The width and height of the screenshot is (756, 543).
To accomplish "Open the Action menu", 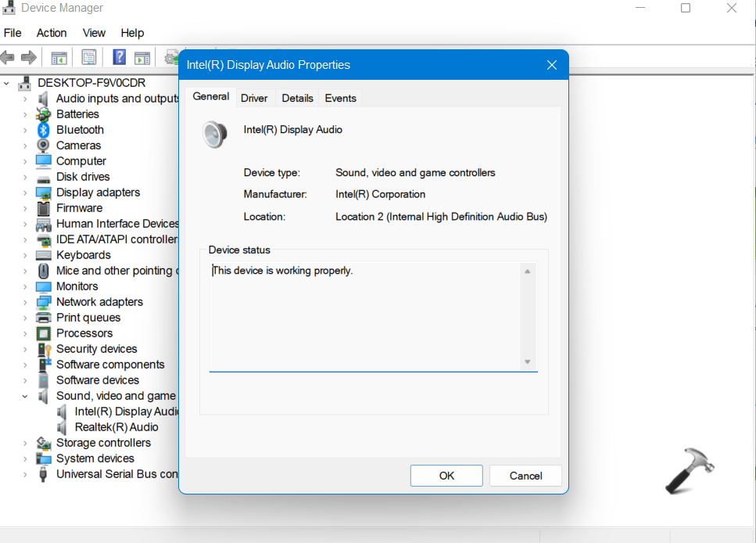I will pos(52,33).
